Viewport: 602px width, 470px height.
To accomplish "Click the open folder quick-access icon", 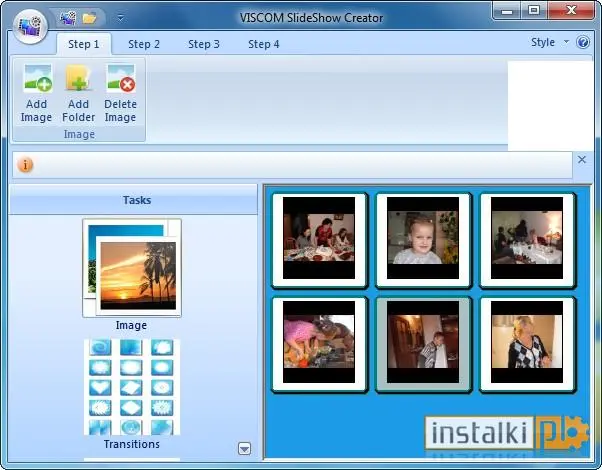I will point(89,18).
